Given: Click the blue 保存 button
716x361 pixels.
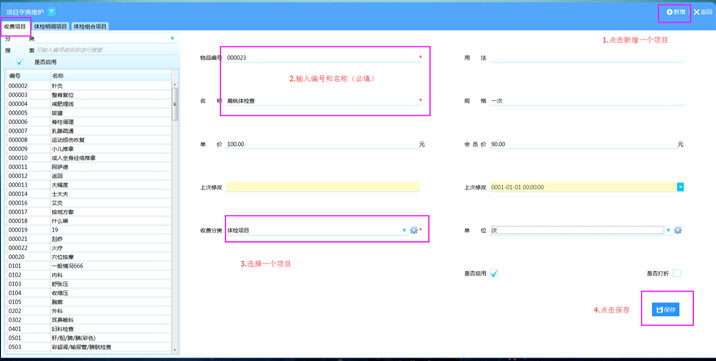Looking at the screenshot, I should 665,309.
